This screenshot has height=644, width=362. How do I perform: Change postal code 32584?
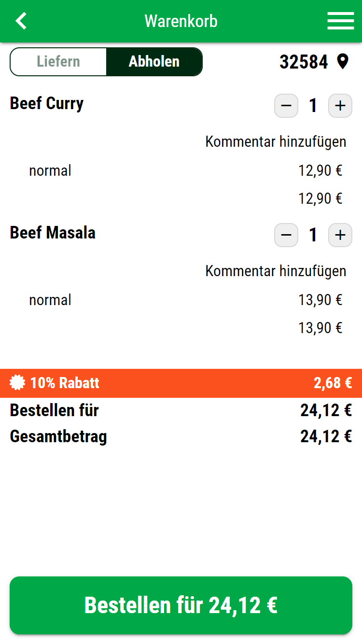click(304, 62)
